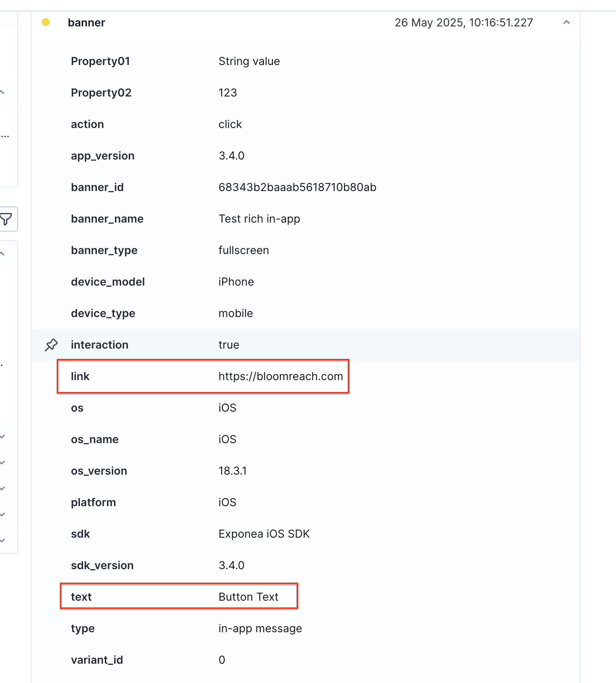This screenshot has height=683, width=616.
Task: Select the variant_id property name
Action: tap(97, 660)
